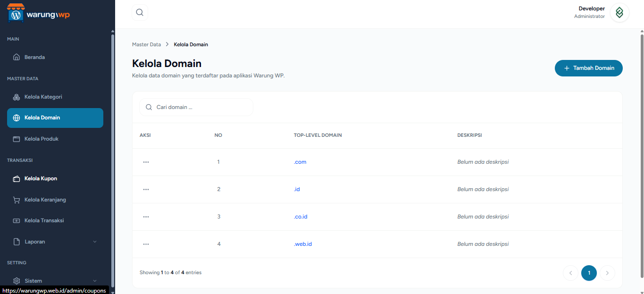Navigate to Kelola Keranjang
This screenshot has height=294, width=644.
(45, 200)
